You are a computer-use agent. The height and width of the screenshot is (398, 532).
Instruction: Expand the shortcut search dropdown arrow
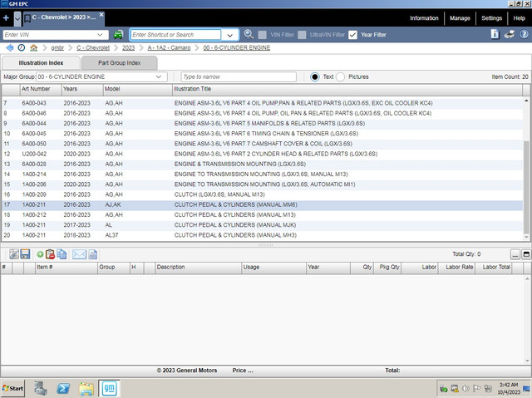(x=230, y=35)
